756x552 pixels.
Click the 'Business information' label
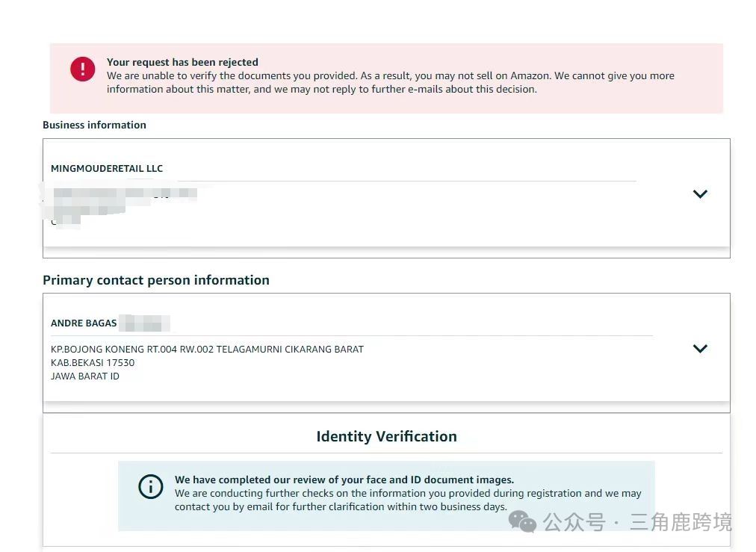[x=94, y=125]
